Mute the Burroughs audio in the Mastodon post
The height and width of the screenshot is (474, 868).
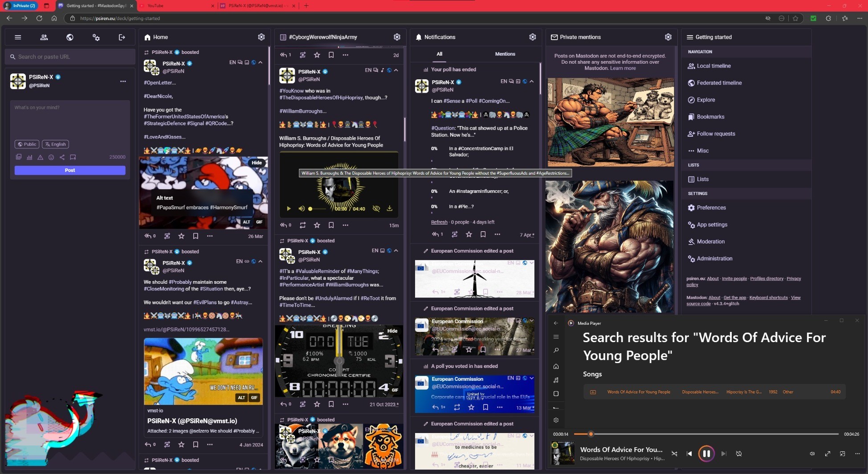click(302, 208)
